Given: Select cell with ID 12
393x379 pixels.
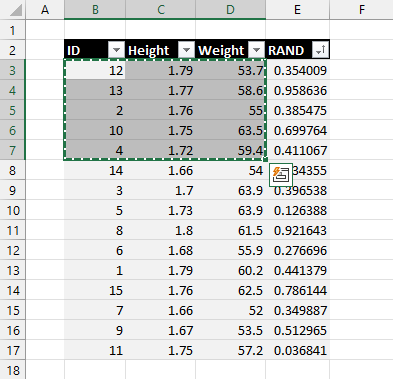Looking at the screenshot, I should 95,70.
